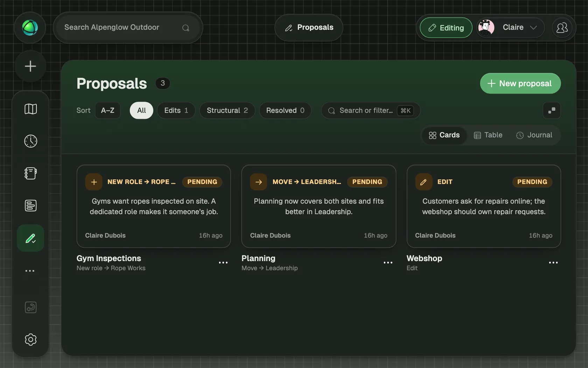Click the green globe logo icon
The width and height of the screenshot is (588, 368).
click(x=30, y=28)
